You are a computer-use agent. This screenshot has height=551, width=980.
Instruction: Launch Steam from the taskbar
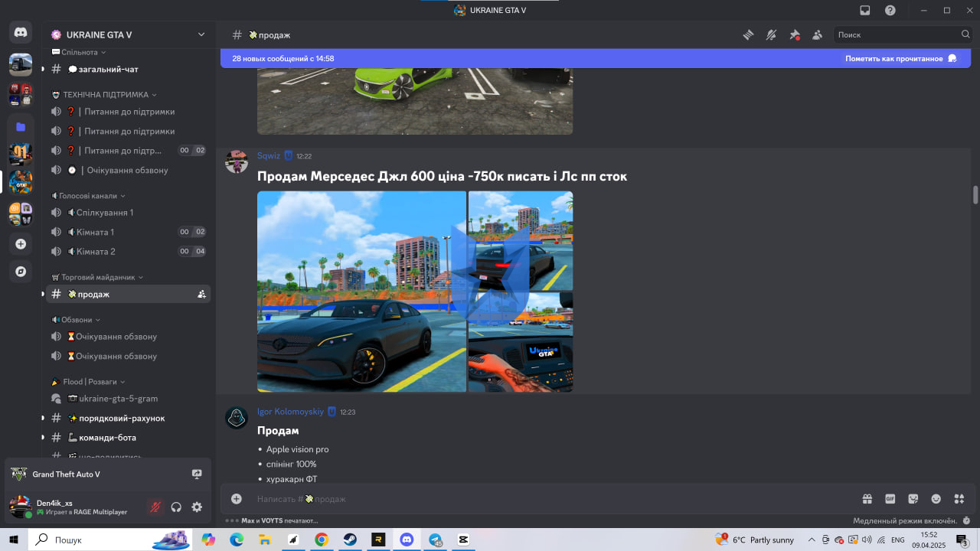[350, 540]
